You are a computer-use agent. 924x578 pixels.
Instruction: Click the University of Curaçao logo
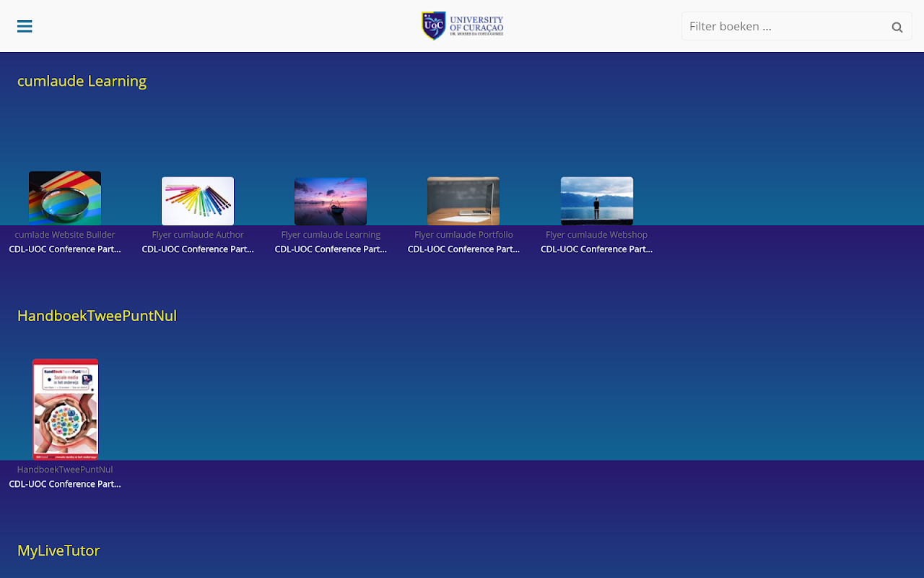click(x=462, y=26)
